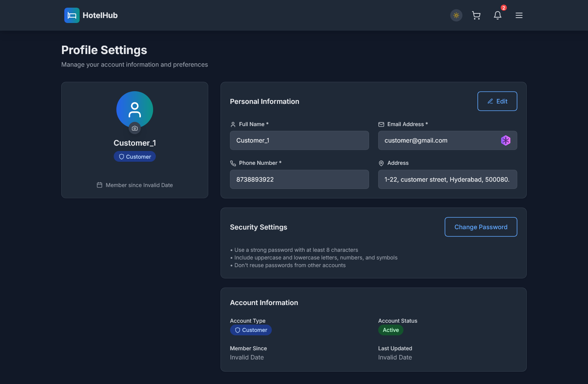
Task: Click the HotelHub bed logo icon
Action: click(72, 15)
